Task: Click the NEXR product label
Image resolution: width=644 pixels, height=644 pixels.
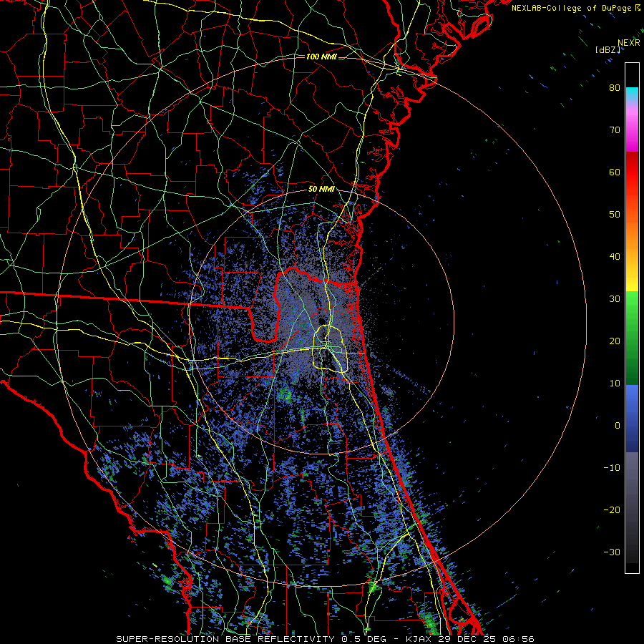Action: (628, 43)
